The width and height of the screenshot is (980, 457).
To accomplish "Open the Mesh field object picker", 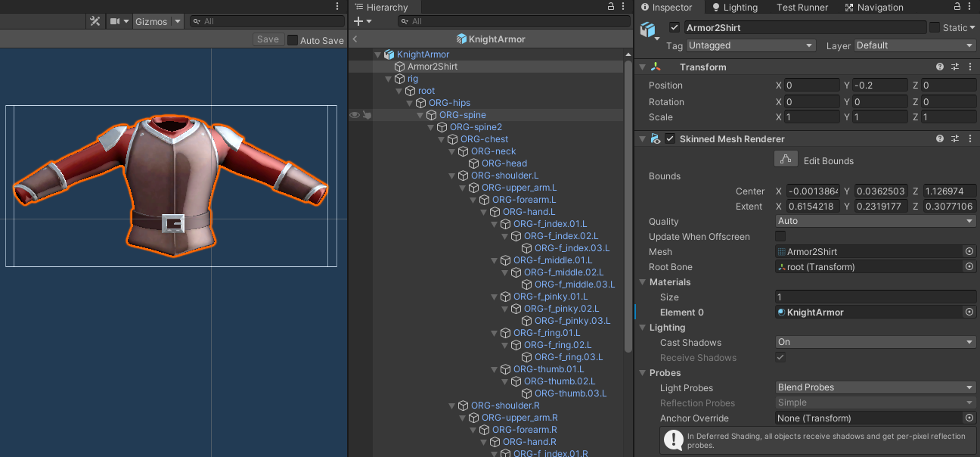I will pos(969,252).
